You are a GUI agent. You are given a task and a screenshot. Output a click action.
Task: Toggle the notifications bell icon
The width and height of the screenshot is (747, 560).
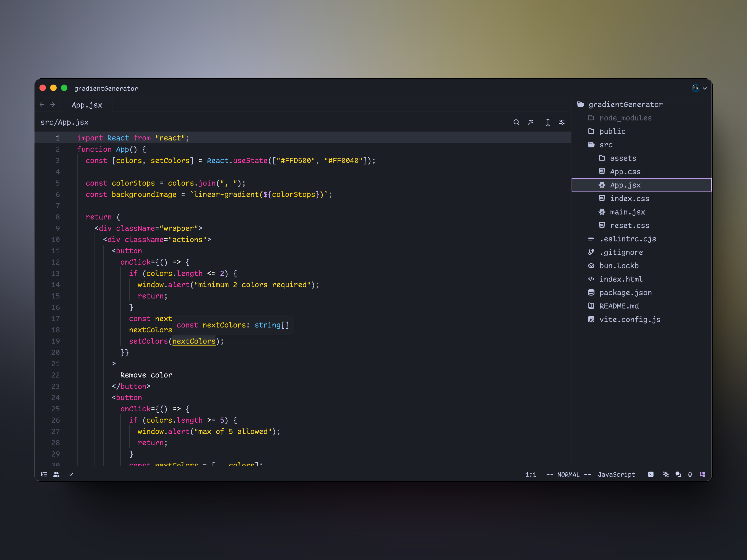coord(690,474)
